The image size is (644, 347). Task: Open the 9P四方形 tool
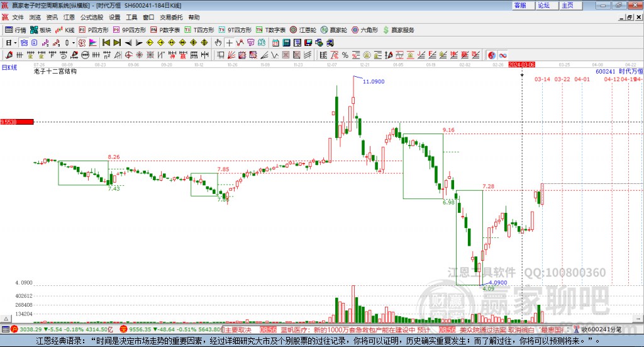pyautogui.click(x=130, y=30)
